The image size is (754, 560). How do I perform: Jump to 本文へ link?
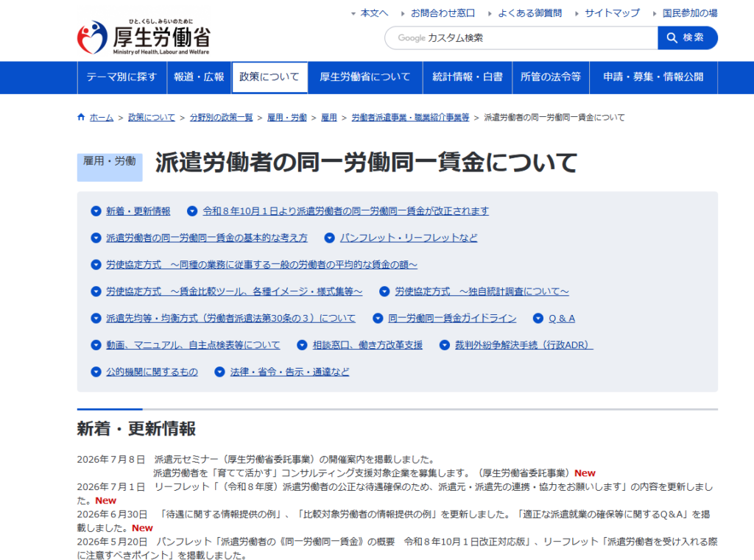374,13
